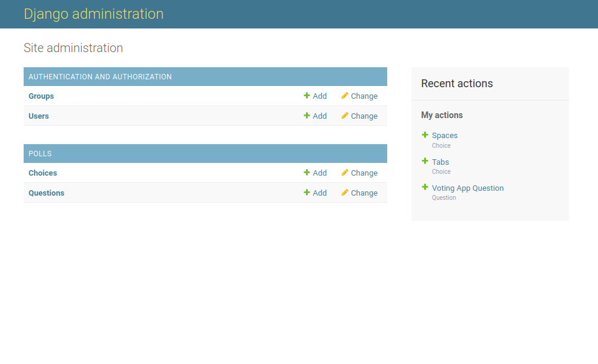Click the pencil icon in Users row
The image size is (598, 364).
click(x=345, y=116)
